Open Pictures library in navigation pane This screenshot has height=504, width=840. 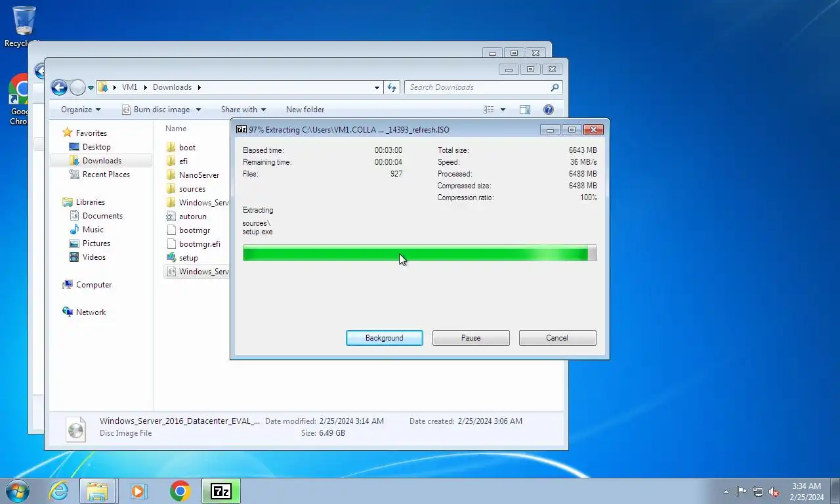tap(90, 243)
